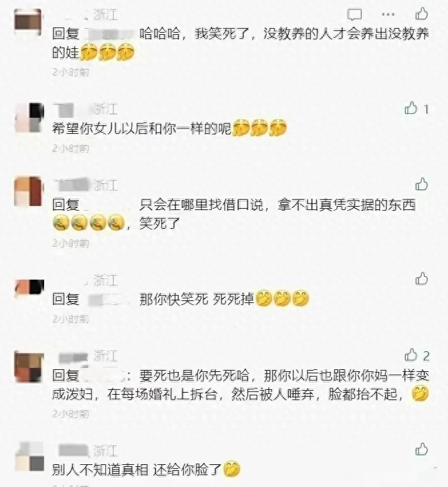
Task: Open avatar beside 那你快笑死 comment
Action: pyautogui.click(x=30, y=287)
